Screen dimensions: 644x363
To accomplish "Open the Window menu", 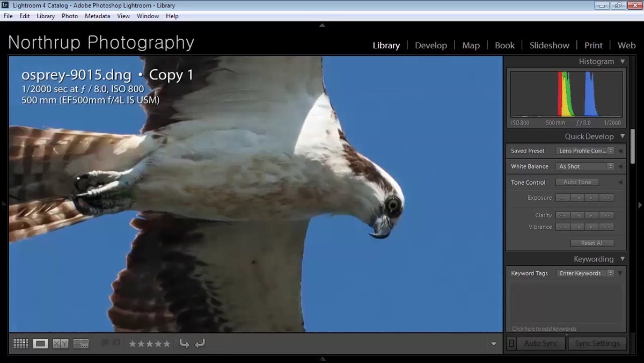I will 148,16.
